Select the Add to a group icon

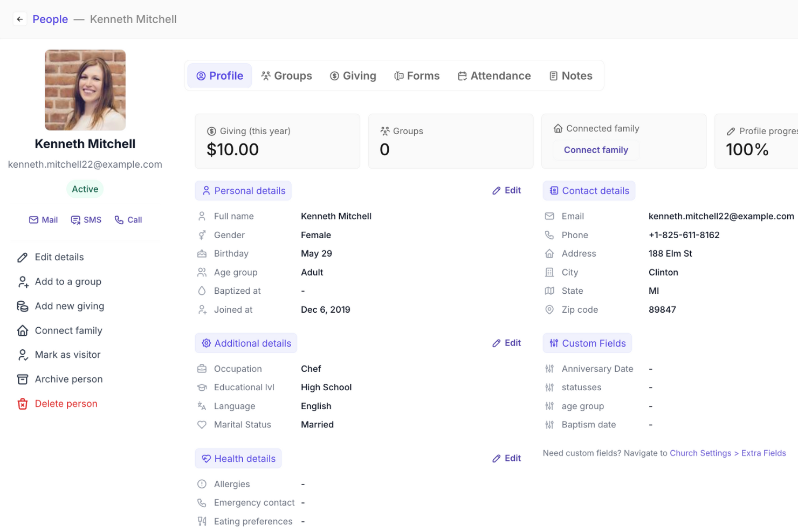tap(22, 281)
